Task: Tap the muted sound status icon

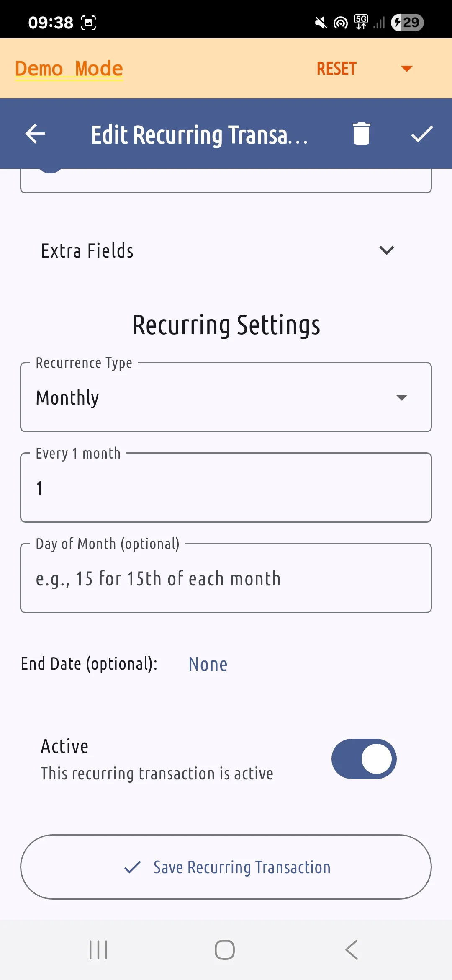Action: pos(321,23)
